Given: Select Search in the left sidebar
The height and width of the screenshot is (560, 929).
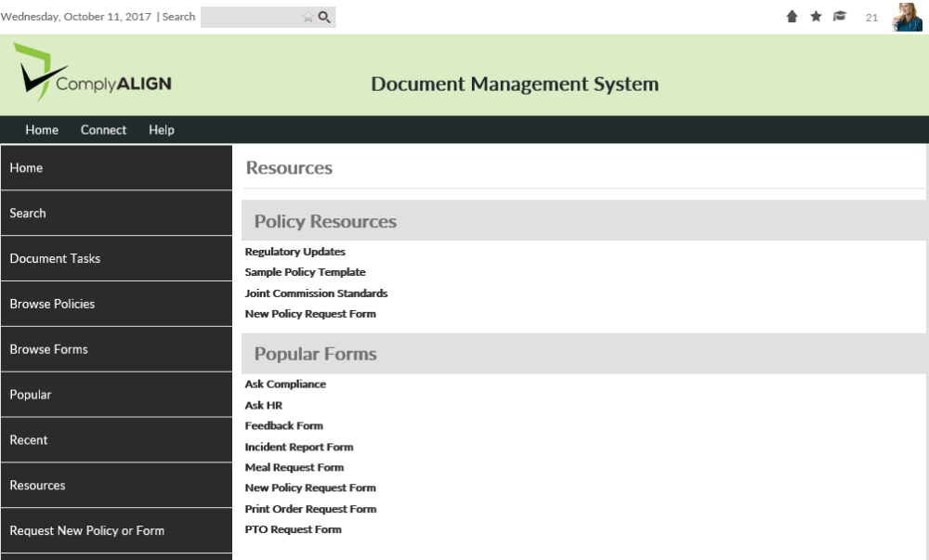Looking at the screenshot, I should coord(116,213).
